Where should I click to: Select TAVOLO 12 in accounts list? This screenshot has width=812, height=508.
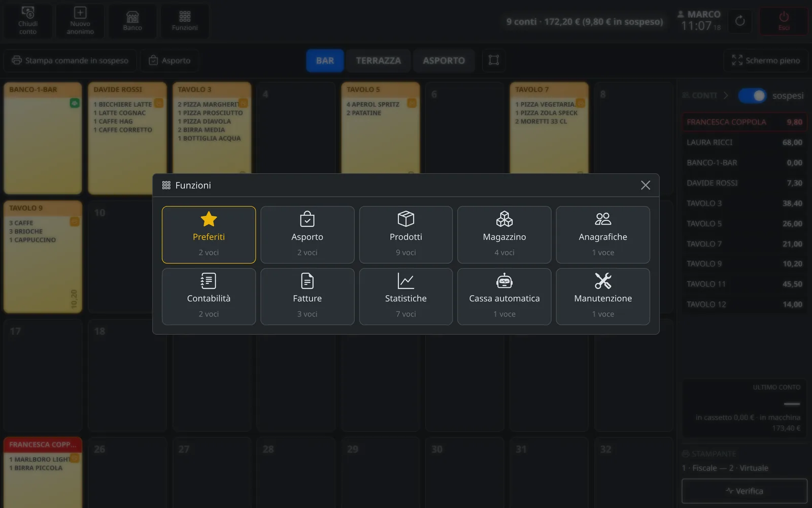[x=744, y=304]
